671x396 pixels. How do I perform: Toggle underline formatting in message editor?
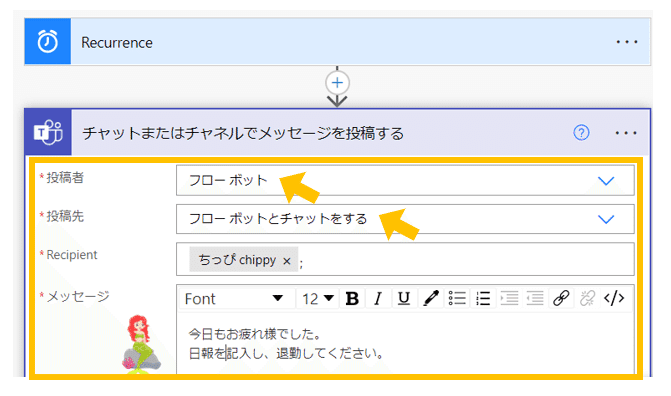[404, 298]
